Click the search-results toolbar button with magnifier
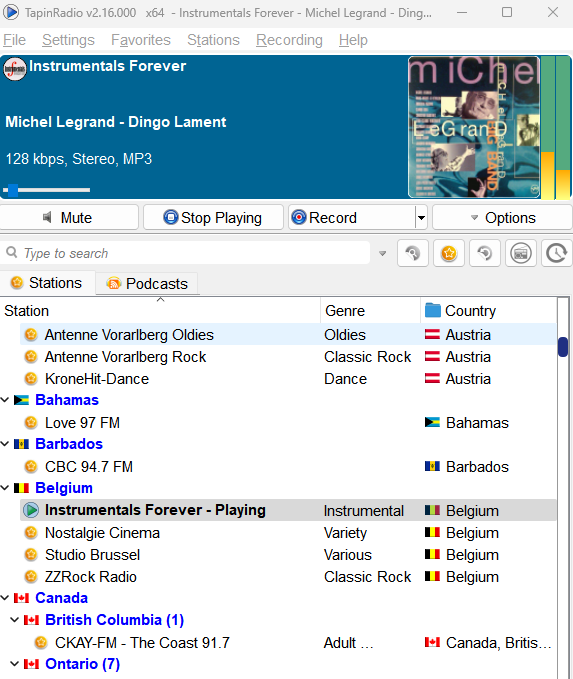This screenshot has height=679, width=573. click(413, 253)
